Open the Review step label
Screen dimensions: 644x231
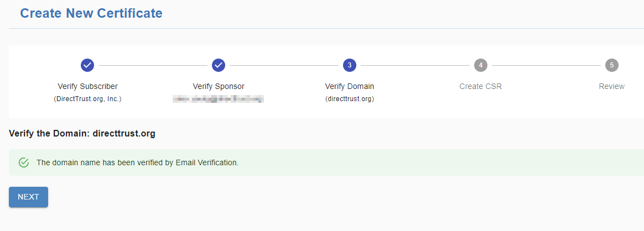pyautogui.click(x=611, y=87)
